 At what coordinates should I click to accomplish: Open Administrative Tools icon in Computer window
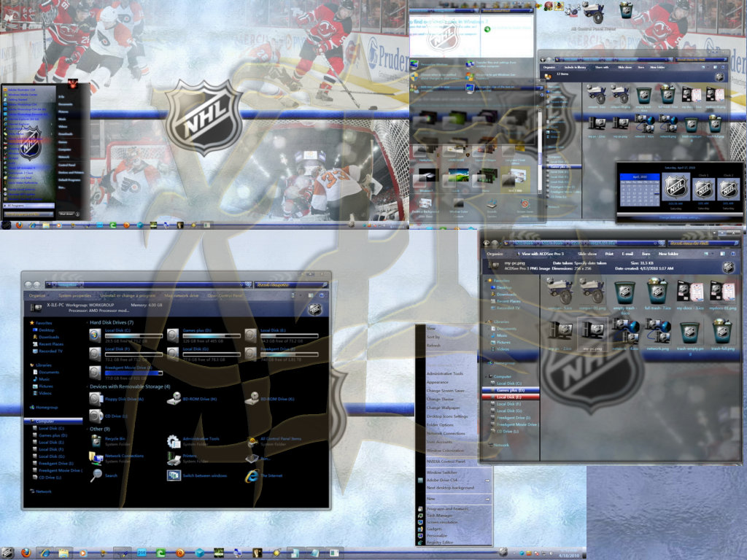pos(174,441)
